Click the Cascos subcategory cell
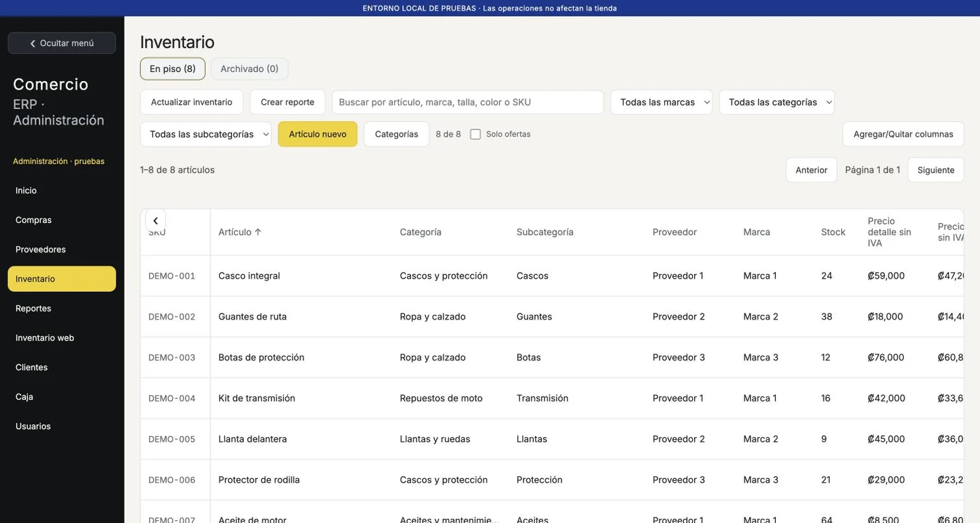This screenshot has width=980, height=523. pyautogui.click(x=532, y=275)
